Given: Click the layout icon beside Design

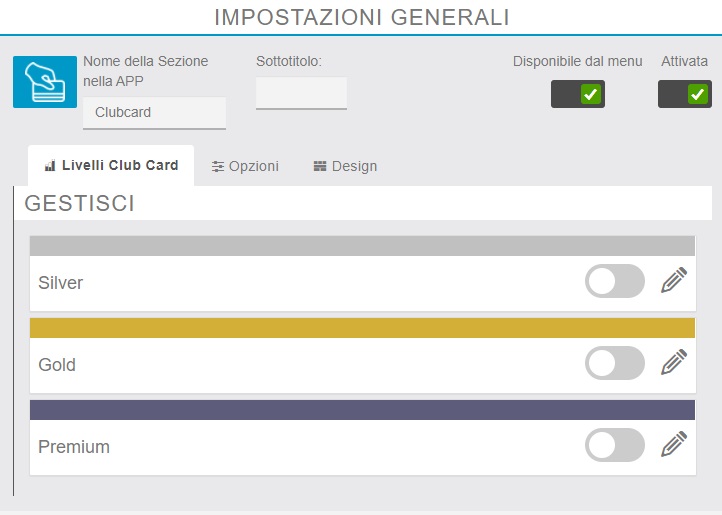Looking at the screenshot, I should pyautogui.click(x=320, y=167).
